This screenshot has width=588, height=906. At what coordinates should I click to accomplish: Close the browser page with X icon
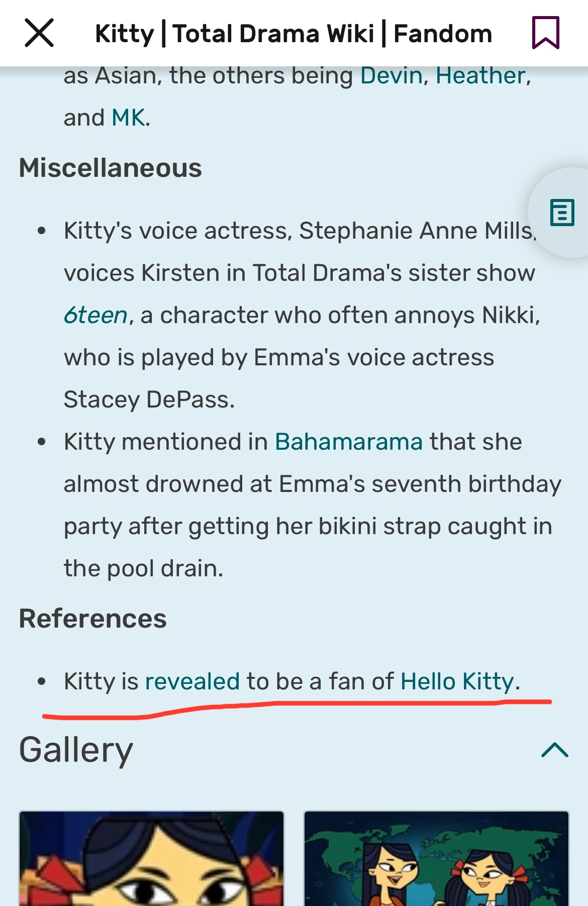click(39, 33)
